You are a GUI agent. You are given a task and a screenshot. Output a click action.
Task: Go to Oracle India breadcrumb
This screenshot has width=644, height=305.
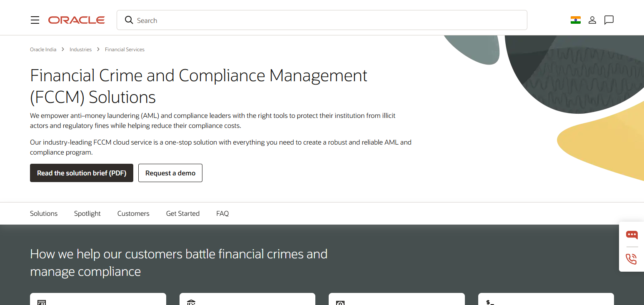43,49
